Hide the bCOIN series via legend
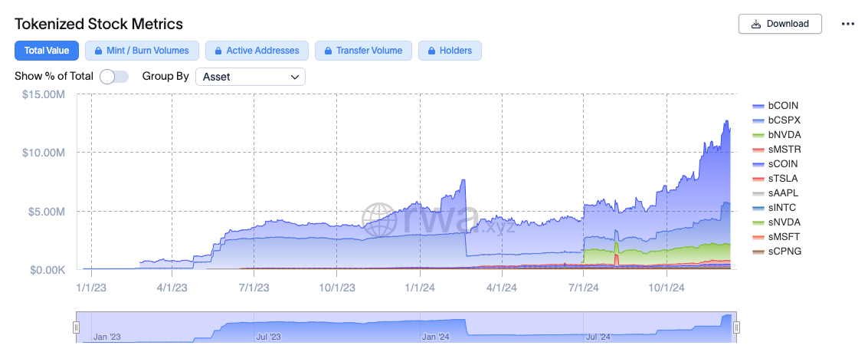Viewport: 868px width, 362px height. coord(783,106)
